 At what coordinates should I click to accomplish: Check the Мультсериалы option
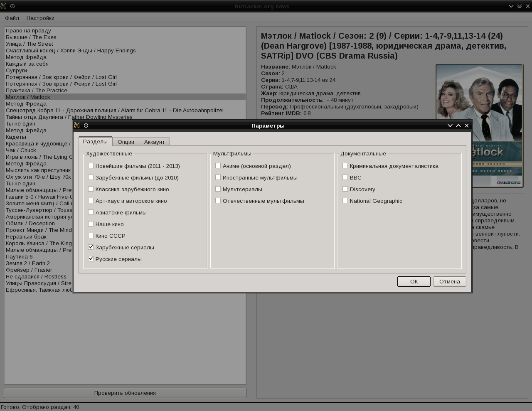pos(218,189)
